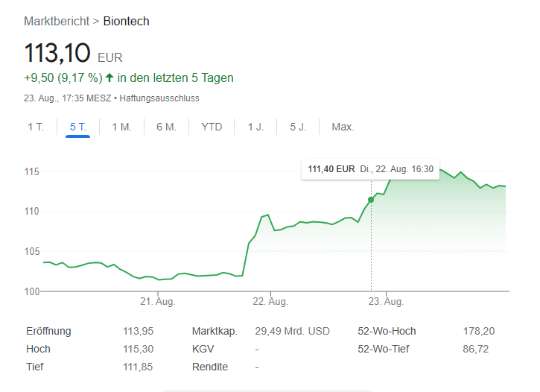
Task: Click the 113,10 current price
Action: [x=57, y=53]
